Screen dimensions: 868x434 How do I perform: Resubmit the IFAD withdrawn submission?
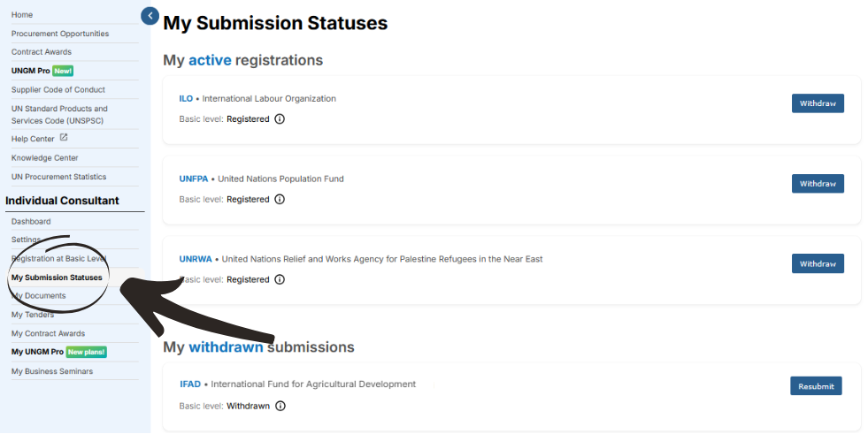tap(816, 386)
